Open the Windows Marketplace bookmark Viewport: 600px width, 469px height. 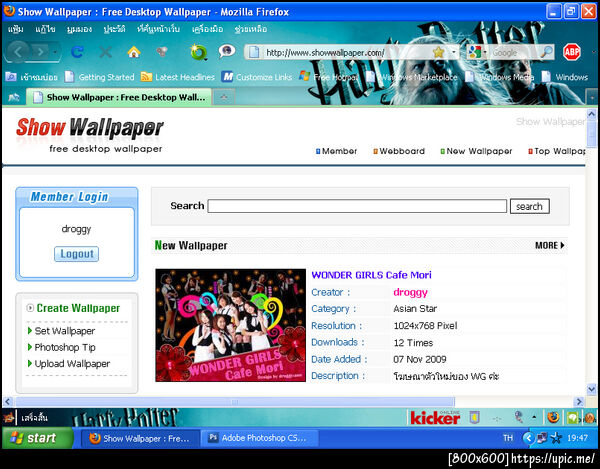tap(412, 77)
